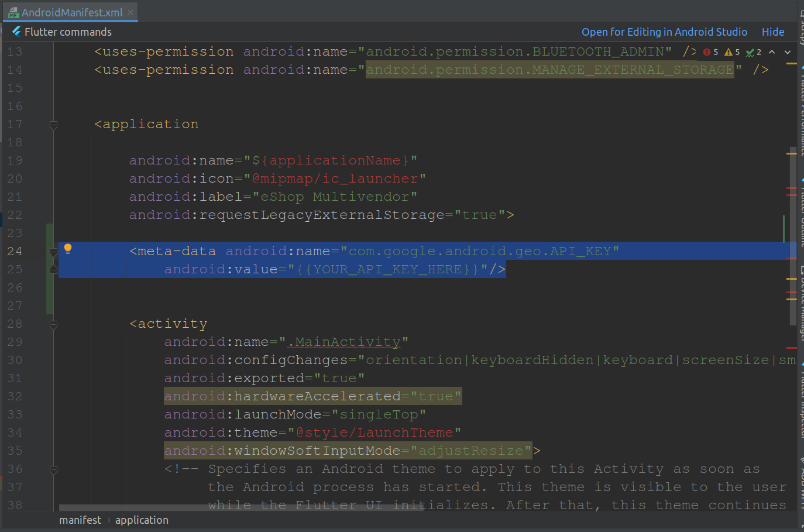Hide the Flutter commands banner
This screenshot has height=532, width=804.
(x=772, y=32)
